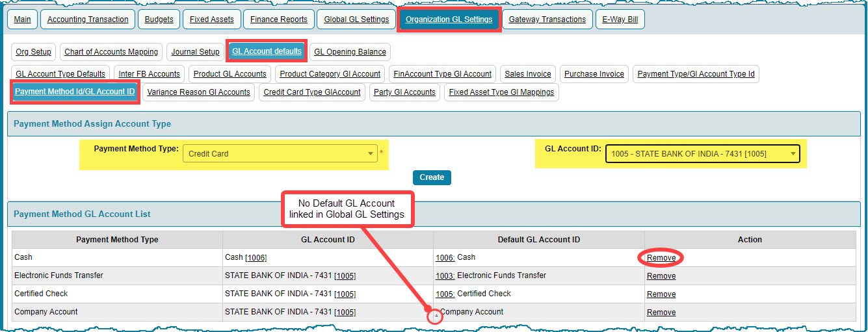Select GL Account defaults sub-tab

267,51
